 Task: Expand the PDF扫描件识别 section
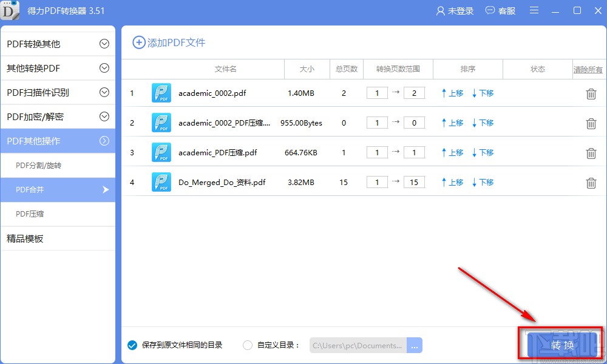[58, 92]
